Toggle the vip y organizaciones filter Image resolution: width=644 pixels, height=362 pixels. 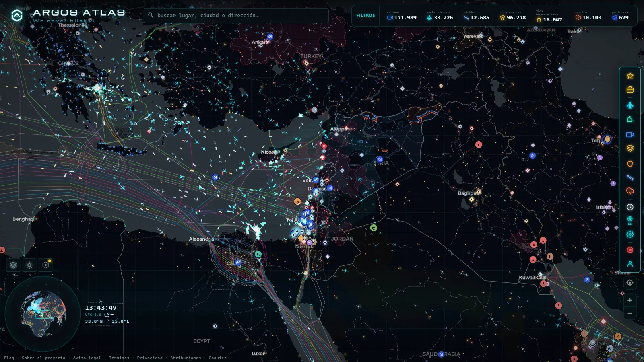tap(549, 16)
